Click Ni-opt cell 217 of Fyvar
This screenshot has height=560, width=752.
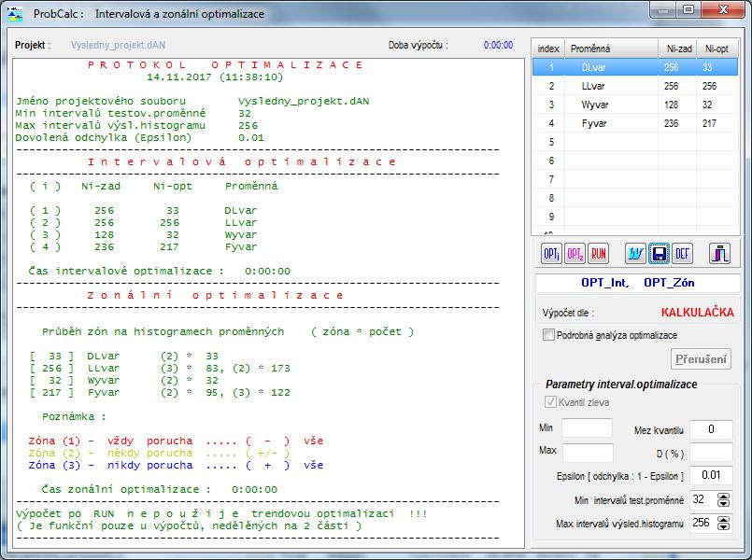(x=717, y=123)
